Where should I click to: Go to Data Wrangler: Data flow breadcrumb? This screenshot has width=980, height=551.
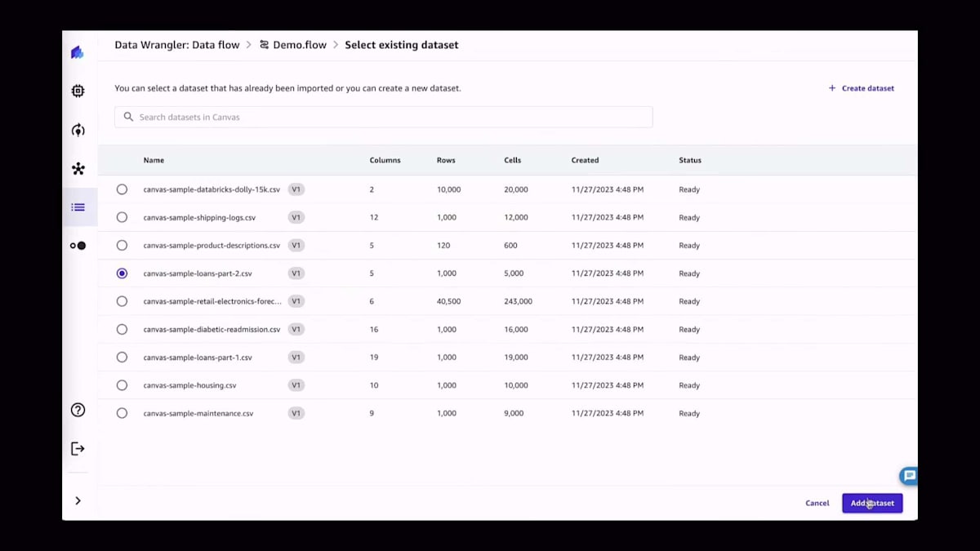point(177,45)
